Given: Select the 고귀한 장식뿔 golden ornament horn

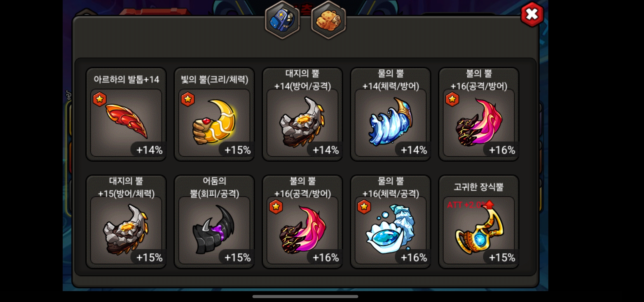Looking at the screenshot, I should tap(479, 222).
